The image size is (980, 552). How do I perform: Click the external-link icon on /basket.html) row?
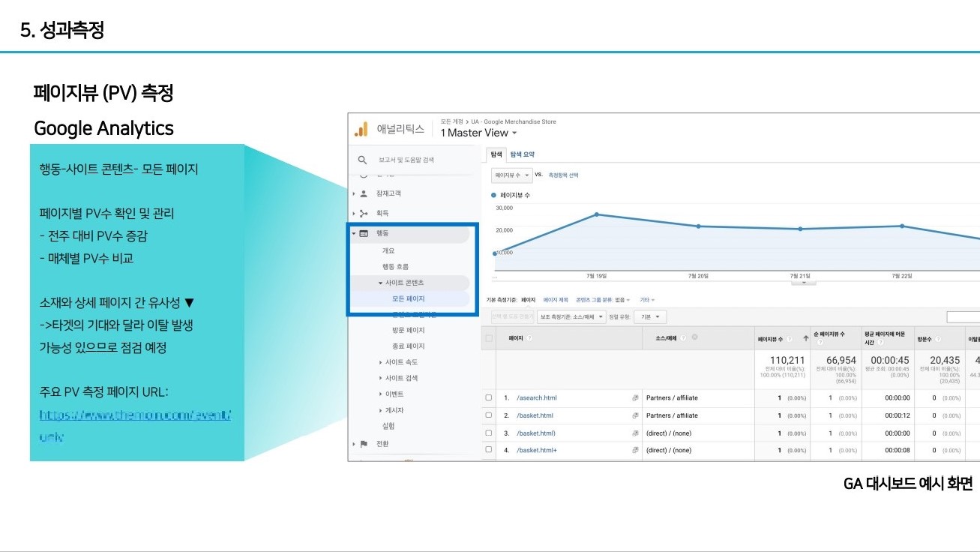point(635,433)
